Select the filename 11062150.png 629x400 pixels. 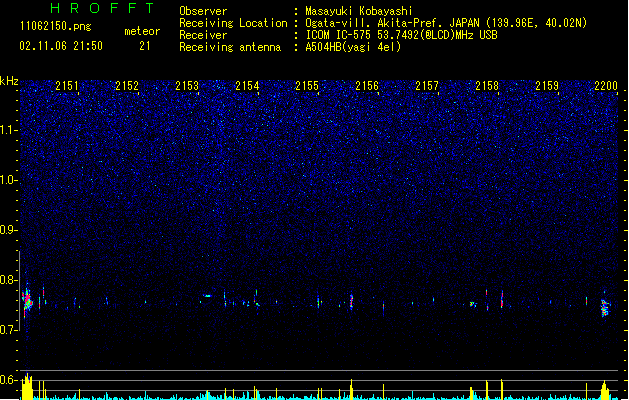point(56,26)
